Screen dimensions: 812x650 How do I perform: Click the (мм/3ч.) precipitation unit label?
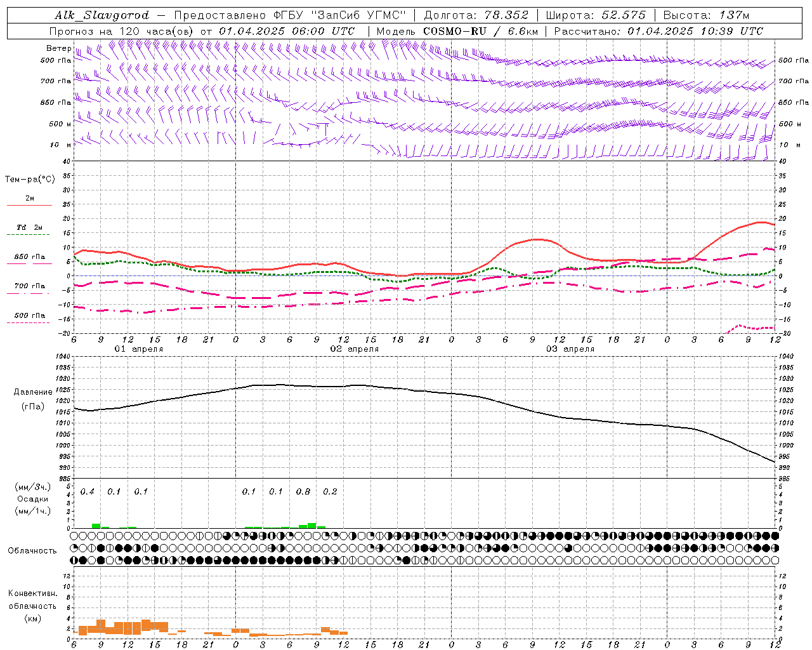pos(33,487)
